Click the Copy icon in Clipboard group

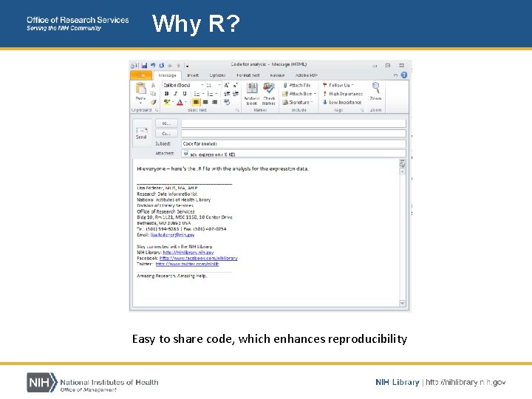click(x=153, y=93)
